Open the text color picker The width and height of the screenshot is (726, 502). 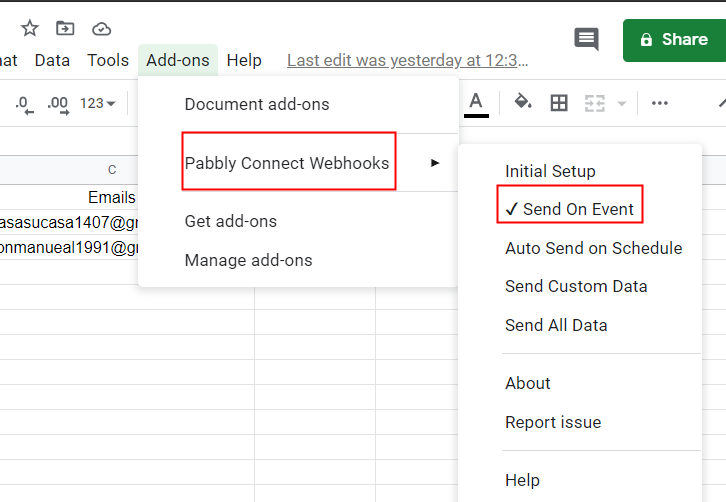click(x=476, y=102)
